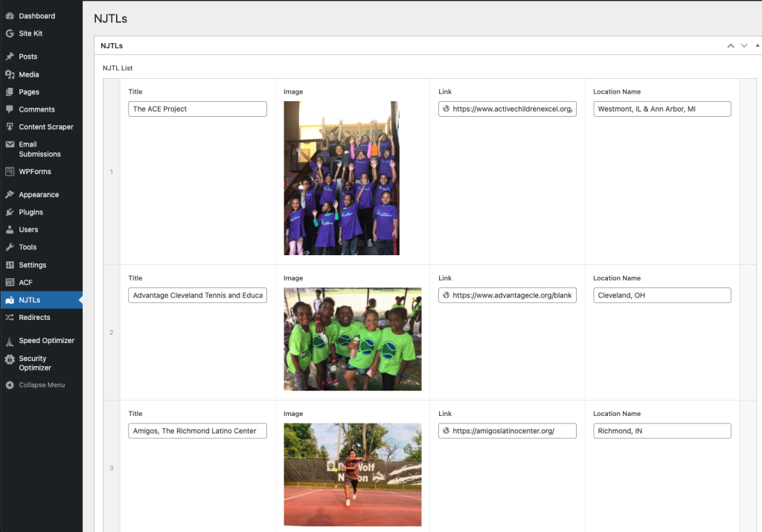
Task: Click the Posts pushpin icon
Action: (x=10, y=57)
